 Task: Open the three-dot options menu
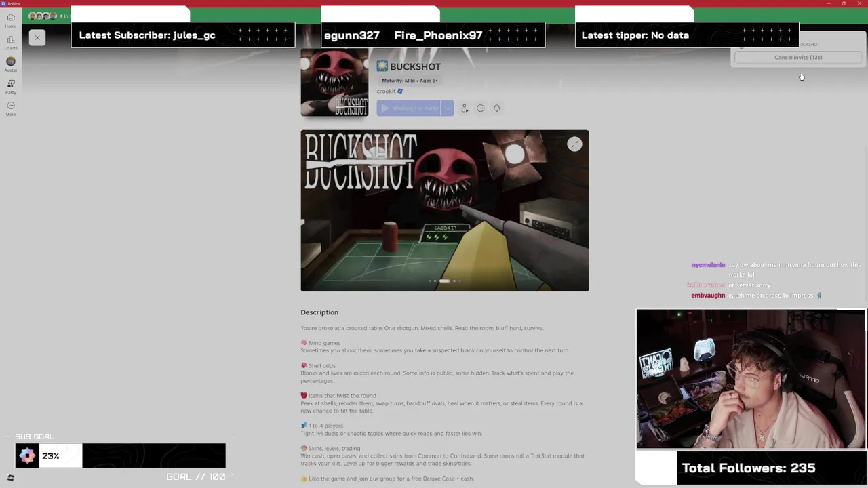(x=481, y=108)
